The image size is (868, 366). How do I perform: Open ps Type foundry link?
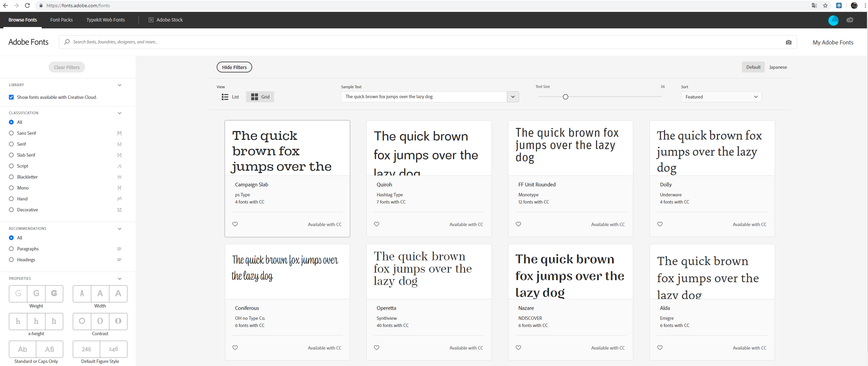pyautogui.click(x=242, y=195)
